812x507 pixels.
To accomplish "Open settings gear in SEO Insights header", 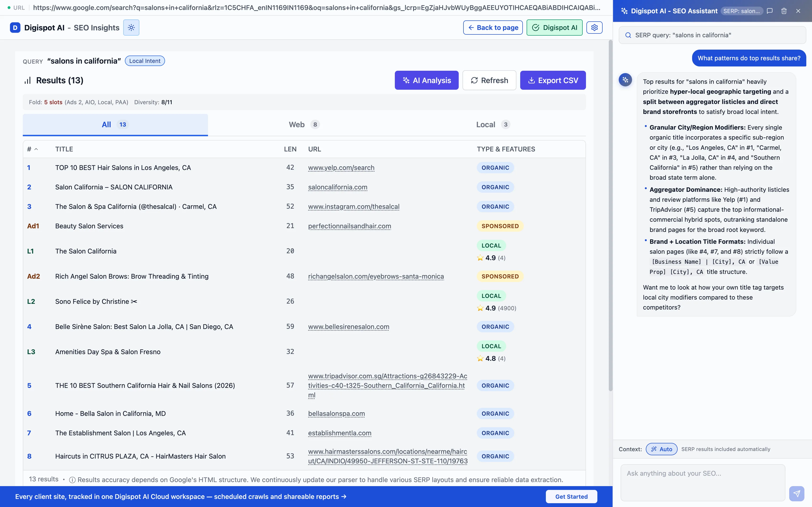I will pos(594,28).
